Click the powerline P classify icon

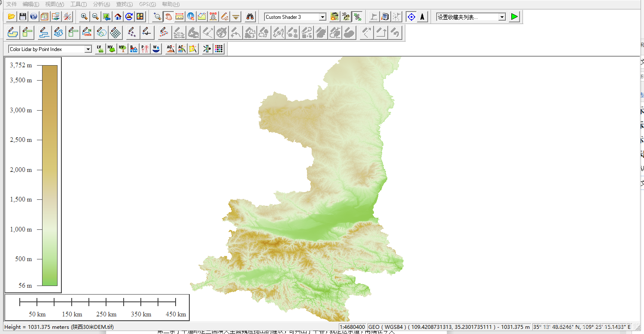pyautogui.click(x=145, y=49)
